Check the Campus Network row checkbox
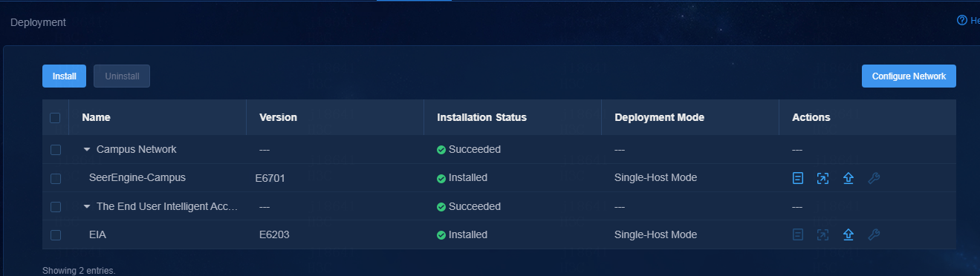 55,150
